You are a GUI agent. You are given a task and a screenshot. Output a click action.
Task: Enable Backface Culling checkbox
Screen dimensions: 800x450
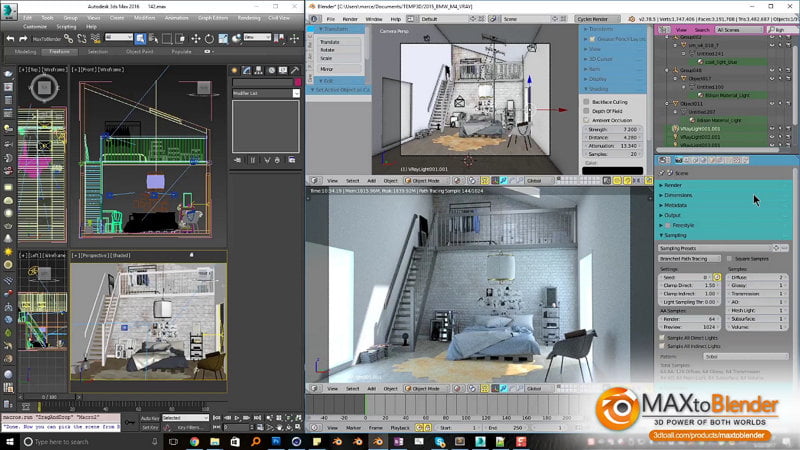[586, 102]
